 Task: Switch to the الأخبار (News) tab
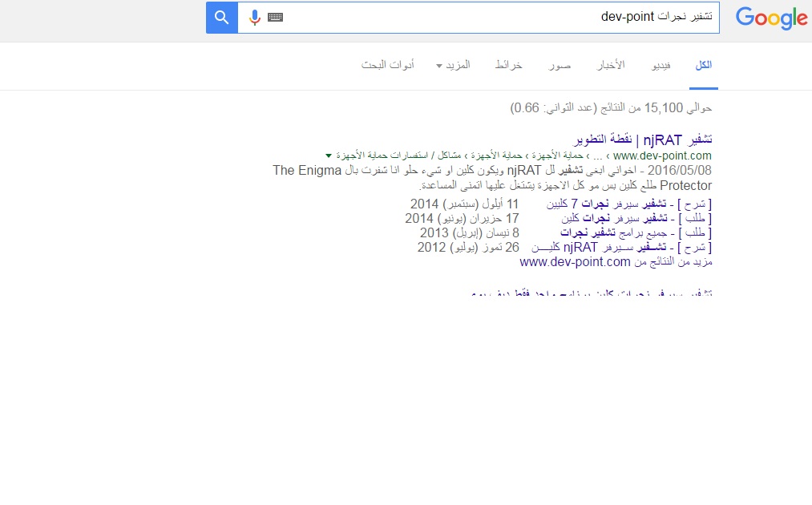pyautogui.click(x=611, y=65)
